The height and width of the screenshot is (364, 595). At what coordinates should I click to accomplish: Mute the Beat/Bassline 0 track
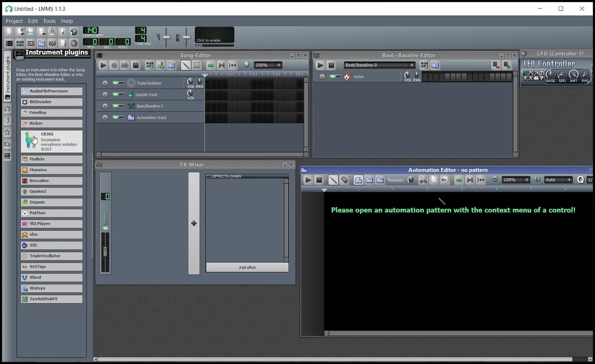pyautogui.click(x=115, y=106)
